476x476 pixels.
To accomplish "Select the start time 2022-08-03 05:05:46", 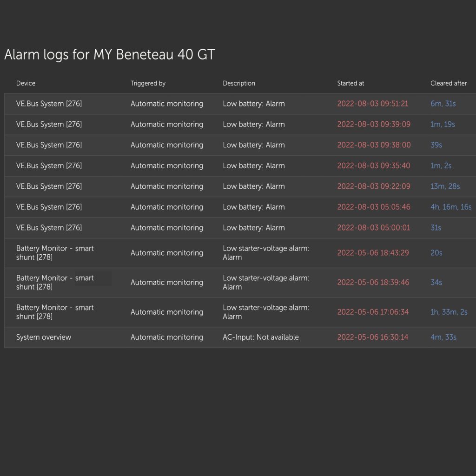I will pyautogui.click(x=374, y=207).
